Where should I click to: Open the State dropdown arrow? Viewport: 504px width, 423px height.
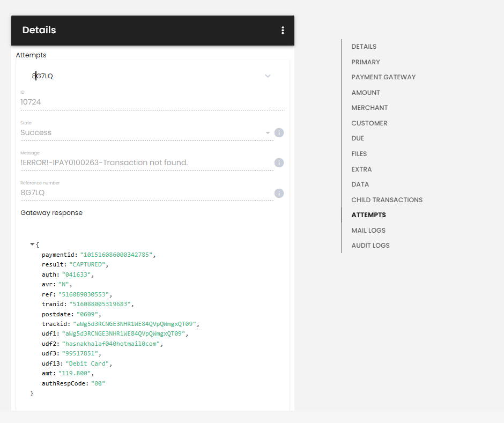tap(268, 133)
